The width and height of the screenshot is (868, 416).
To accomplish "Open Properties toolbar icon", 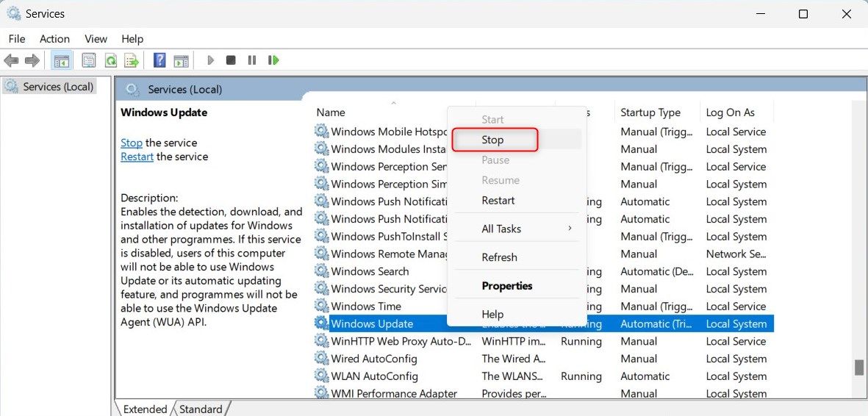I will coord(89,60).
